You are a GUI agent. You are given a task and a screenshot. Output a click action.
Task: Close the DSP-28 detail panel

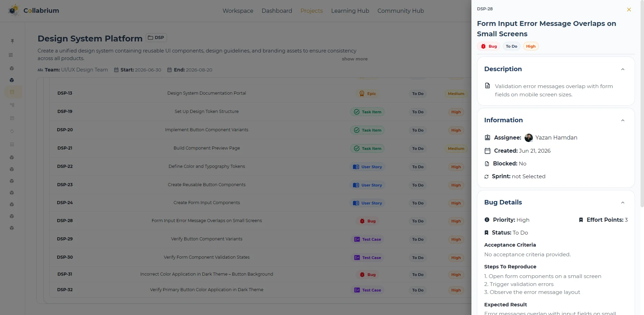(x=629, y=10)
